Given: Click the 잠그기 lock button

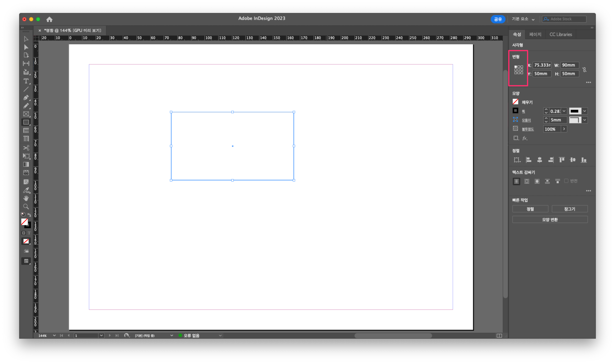Looking at the screenshot, I should (x=570, y=209).
